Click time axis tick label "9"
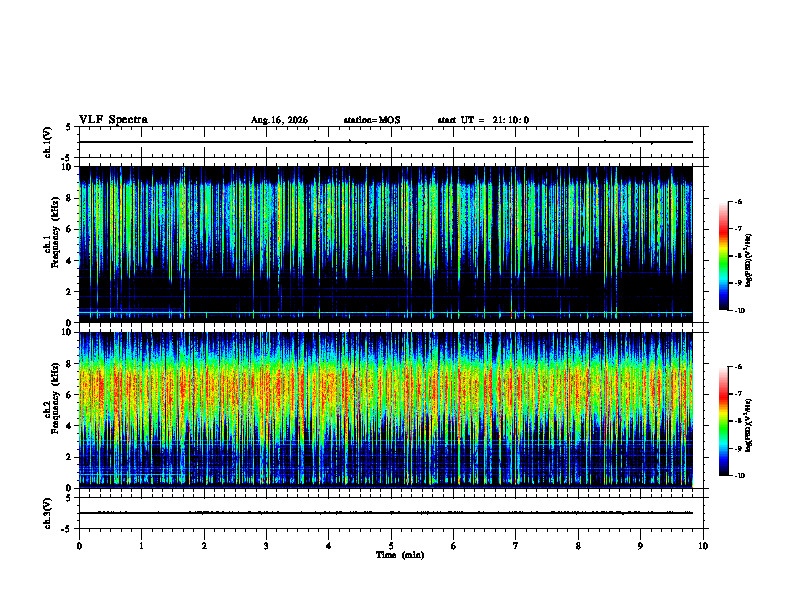Screen dimensions: 792x612 point(640,546)
